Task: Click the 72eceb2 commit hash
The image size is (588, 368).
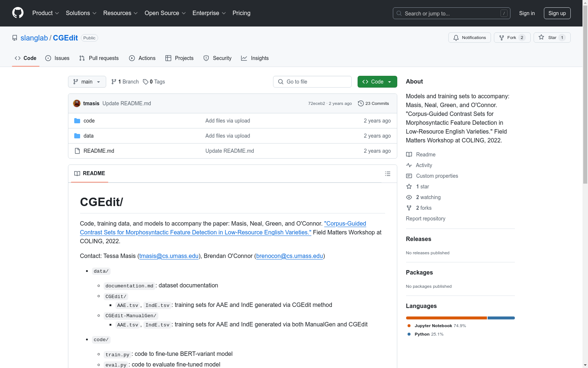Action: 317,103
